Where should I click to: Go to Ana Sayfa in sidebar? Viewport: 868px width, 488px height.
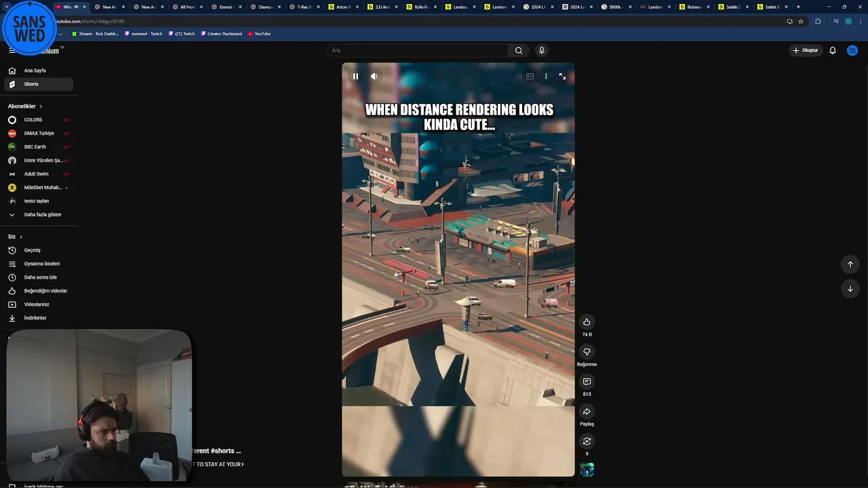(x=39, y=70)
